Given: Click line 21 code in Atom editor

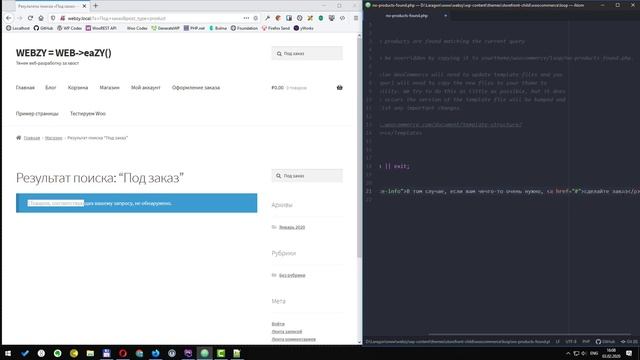Looking at the screenshot, I should point(509,191).
